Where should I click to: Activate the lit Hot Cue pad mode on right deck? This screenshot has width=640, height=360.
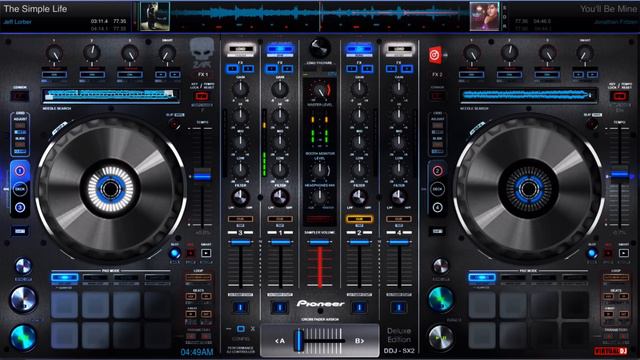tap(482, 278)
